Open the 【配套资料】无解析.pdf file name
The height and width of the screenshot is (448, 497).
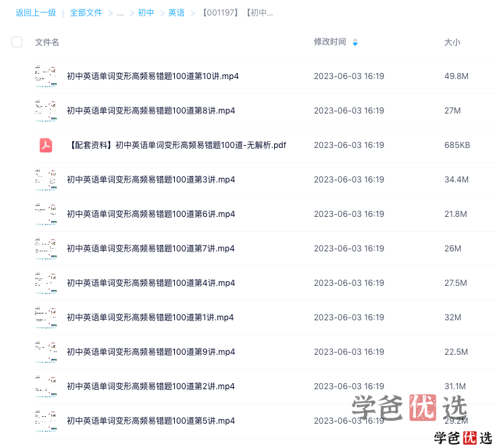click(176, 145)
